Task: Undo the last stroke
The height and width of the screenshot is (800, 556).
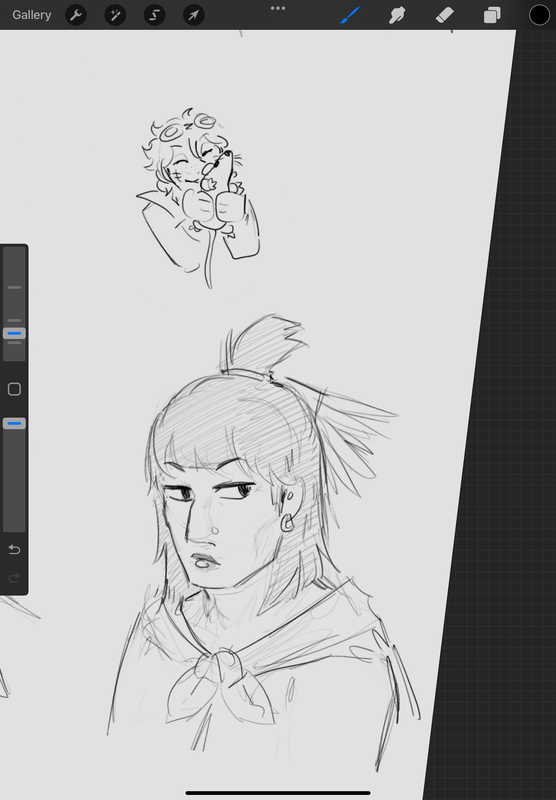Action: [x=14, y=549]
